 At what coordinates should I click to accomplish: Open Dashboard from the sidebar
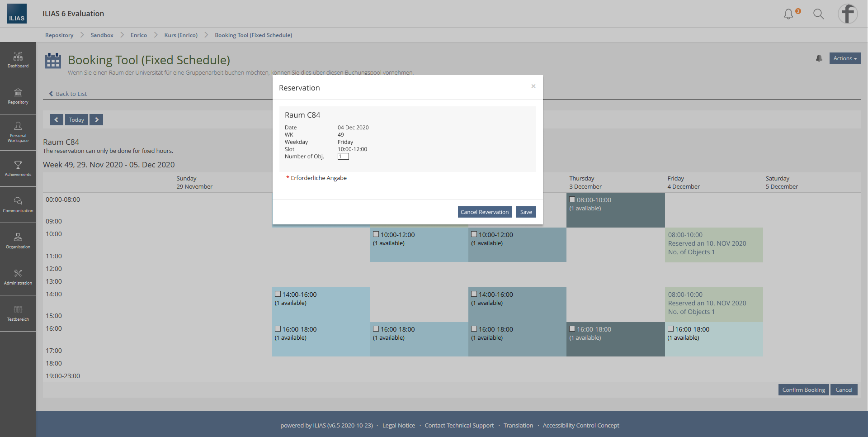pos(18,60)
